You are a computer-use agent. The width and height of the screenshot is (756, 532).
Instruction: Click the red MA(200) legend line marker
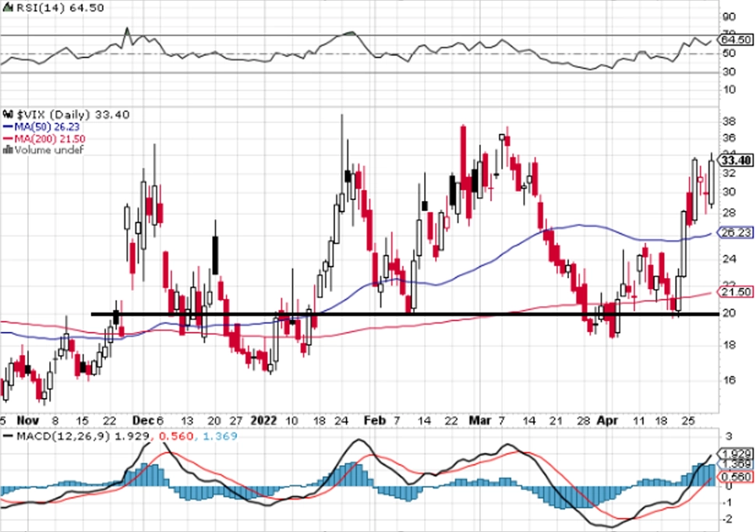[x=9, y=139]
